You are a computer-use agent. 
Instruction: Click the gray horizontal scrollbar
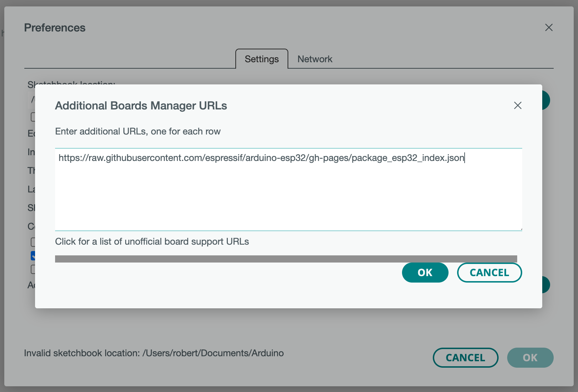(286, 258)
